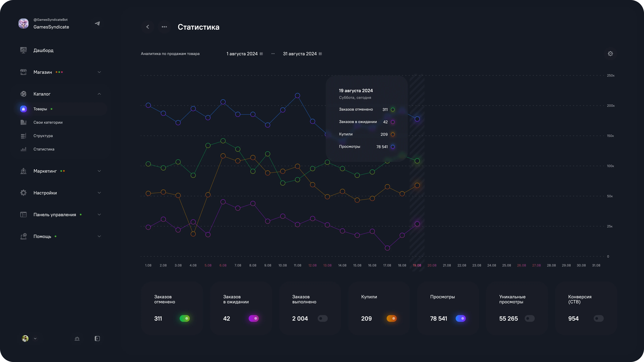The height and width of the screenshot is (362, 644).
Task: Collapse the Каталог section chevron
Action: (x=99, y=94)
